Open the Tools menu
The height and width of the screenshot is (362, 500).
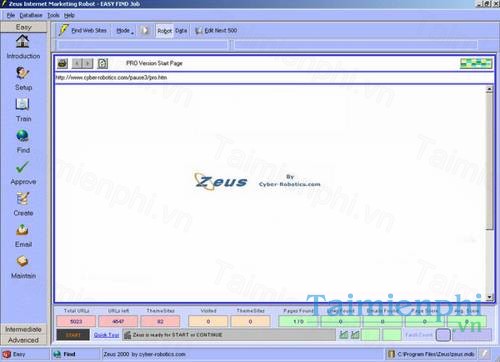point(53,15)
